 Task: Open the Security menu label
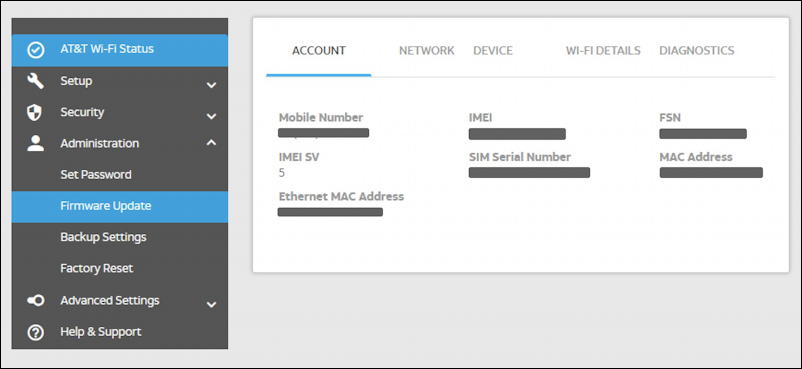point(82,112)
